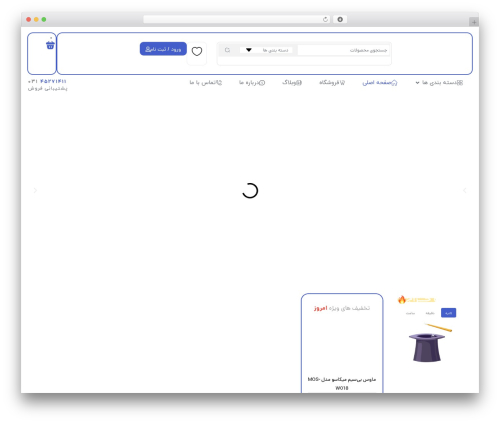The image size is (500, 423).
Task: Open فروشگاه shop menu item
Action: [x=332, y=82]
